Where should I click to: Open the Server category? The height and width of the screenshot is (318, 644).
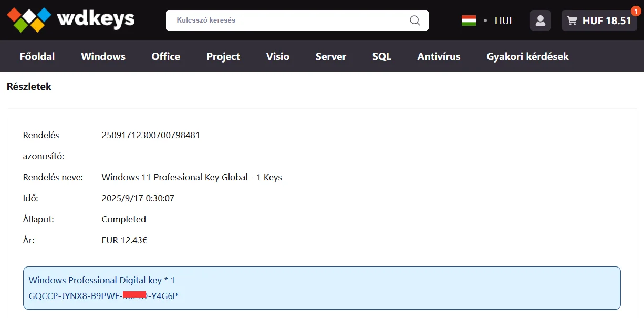331,56
